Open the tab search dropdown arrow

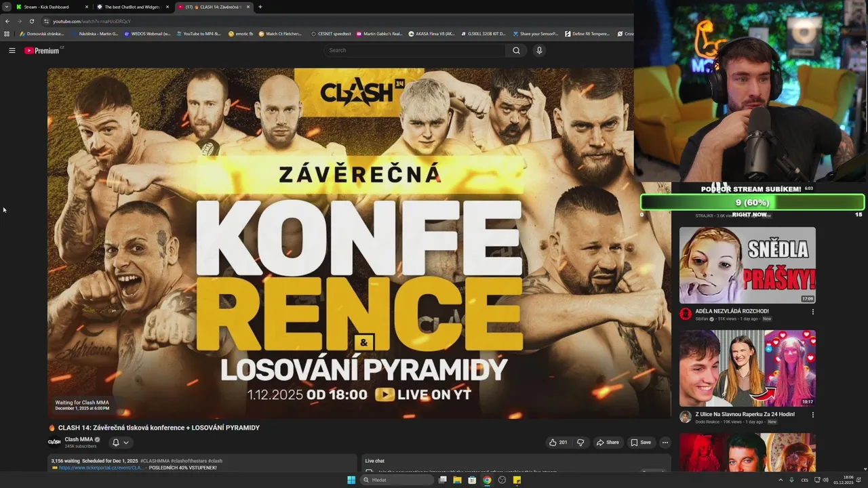point(6,7)
